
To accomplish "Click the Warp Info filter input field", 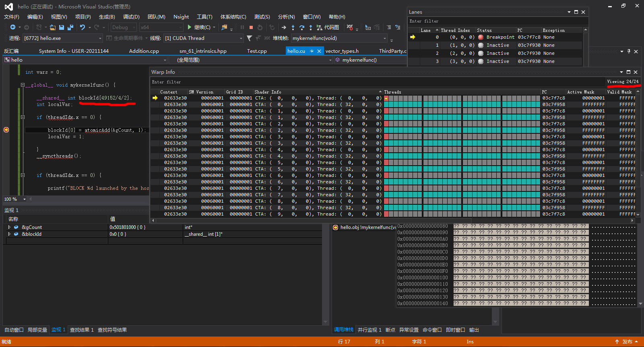I will click(362, 82).
